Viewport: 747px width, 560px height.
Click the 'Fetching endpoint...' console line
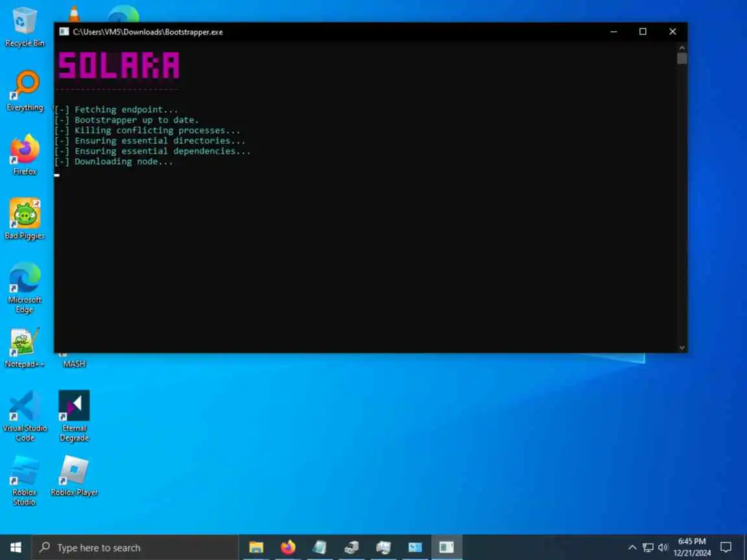[116, 110]
